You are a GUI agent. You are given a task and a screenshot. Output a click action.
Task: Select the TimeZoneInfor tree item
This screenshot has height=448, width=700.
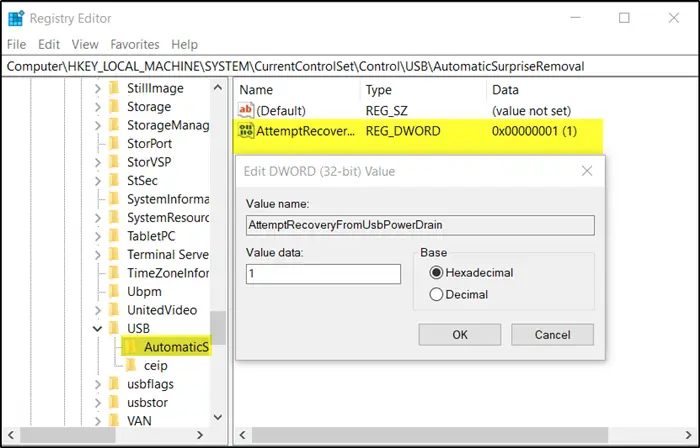(x=168, y=273)
